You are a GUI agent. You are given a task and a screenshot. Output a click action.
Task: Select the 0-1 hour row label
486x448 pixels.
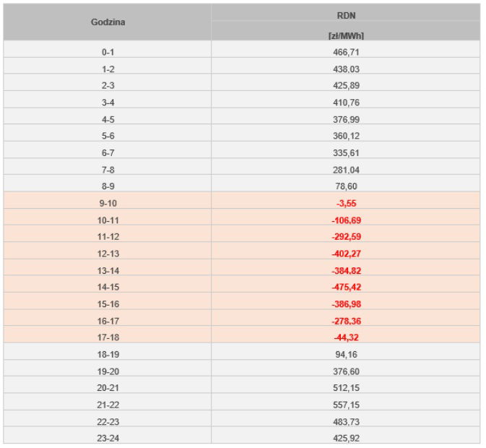(x=108, y=53)
